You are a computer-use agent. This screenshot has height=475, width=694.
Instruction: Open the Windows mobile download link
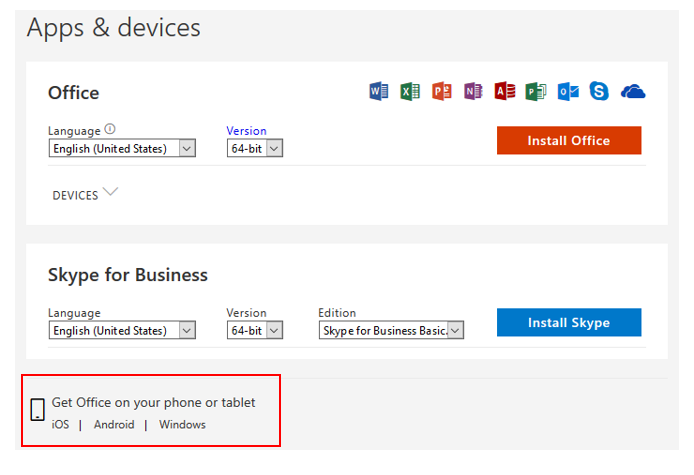pyautogui.click(x=182, y=425)
